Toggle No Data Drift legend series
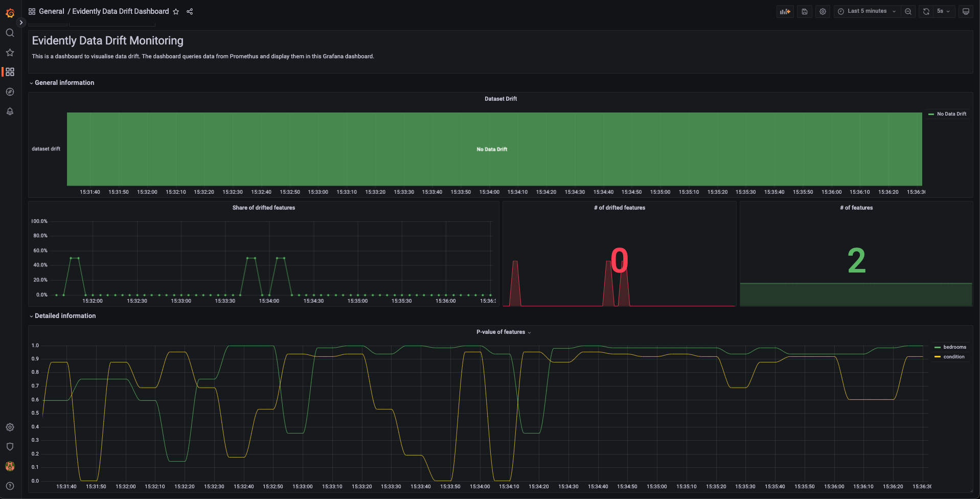This screenshot has height=499, width=980. pyautogui.click(x=951, y=114)
